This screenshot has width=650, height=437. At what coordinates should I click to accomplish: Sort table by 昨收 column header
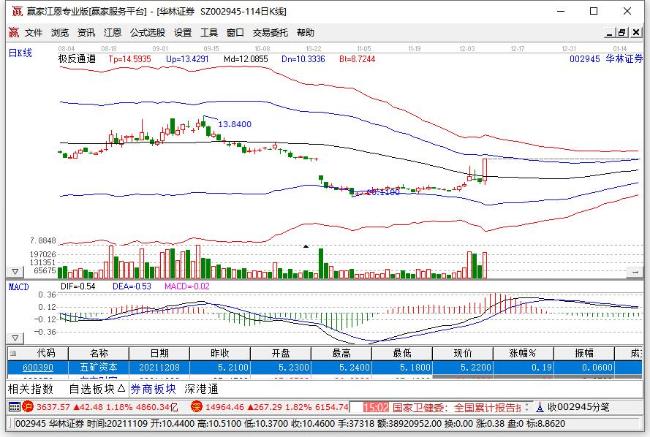click(220, 353)
